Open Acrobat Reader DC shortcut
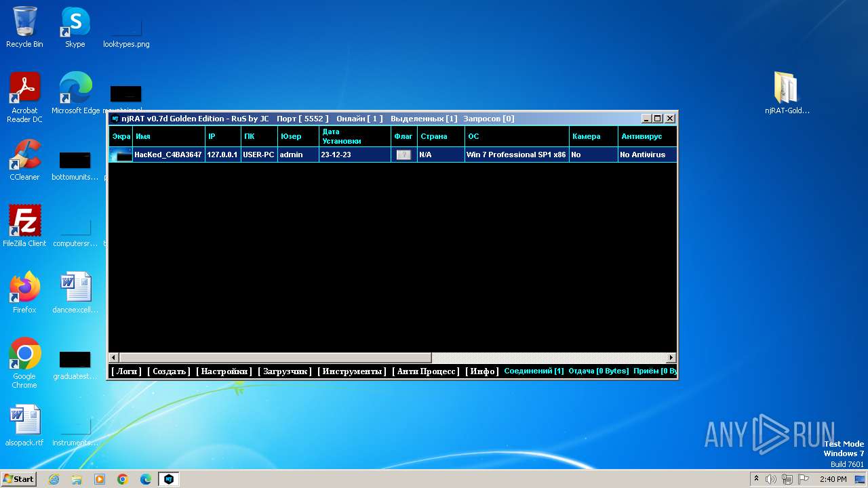868x488 pixels. coord(24,98)
